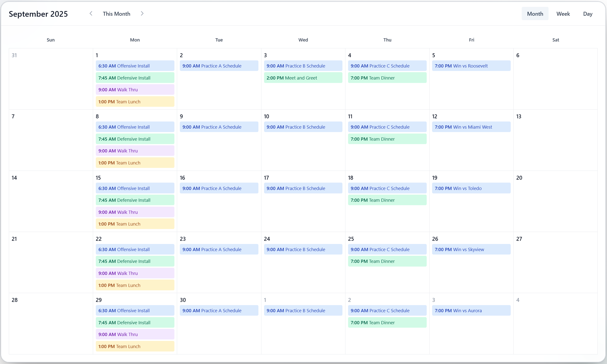Open Practice C Schedule on September 4
Image resolution: width=607 pixels, height=364 pixels.
387,66
